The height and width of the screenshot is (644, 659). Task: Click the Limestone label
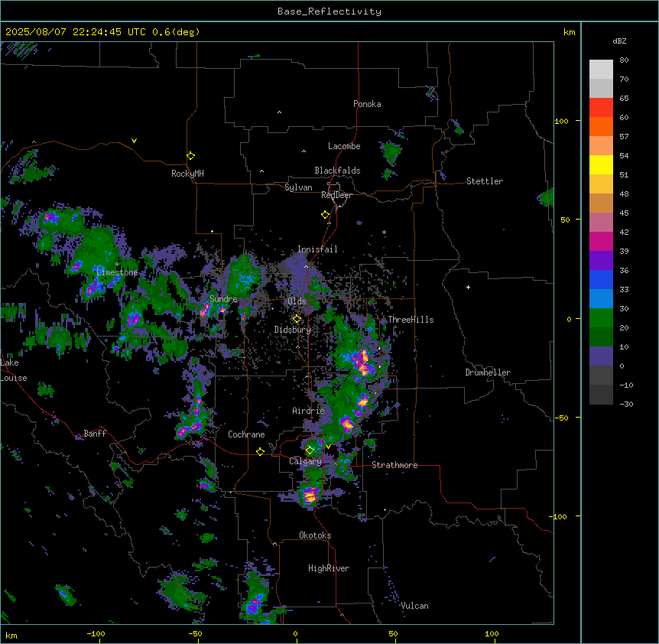point(117,272)
